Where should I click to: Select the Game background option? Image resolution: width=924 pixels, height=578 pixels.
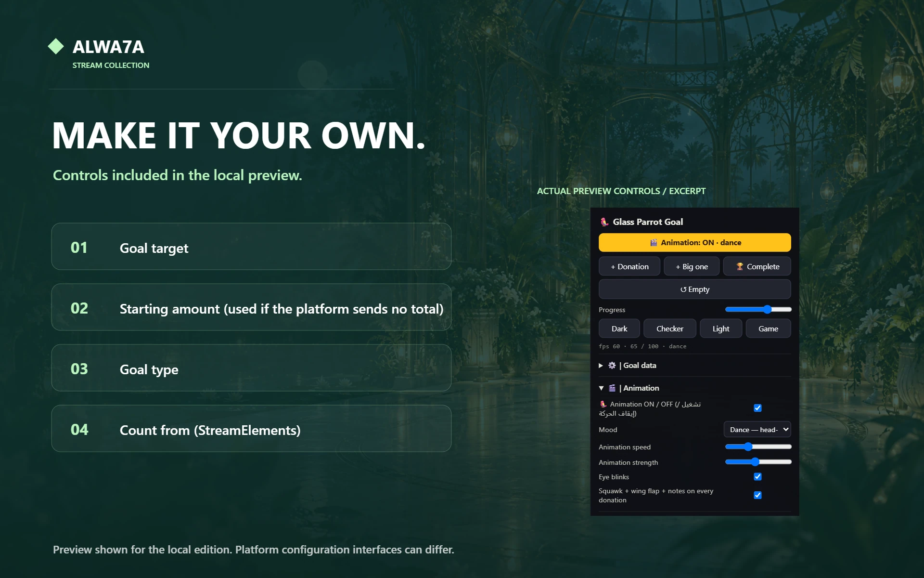tap(768, 328)
